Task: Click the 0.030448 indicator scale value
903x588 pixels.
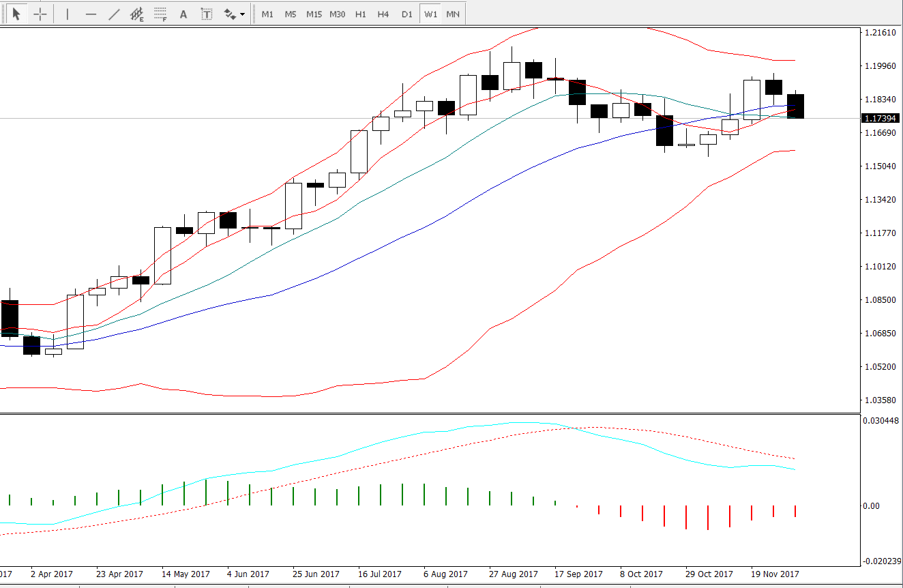Action: 882,420
